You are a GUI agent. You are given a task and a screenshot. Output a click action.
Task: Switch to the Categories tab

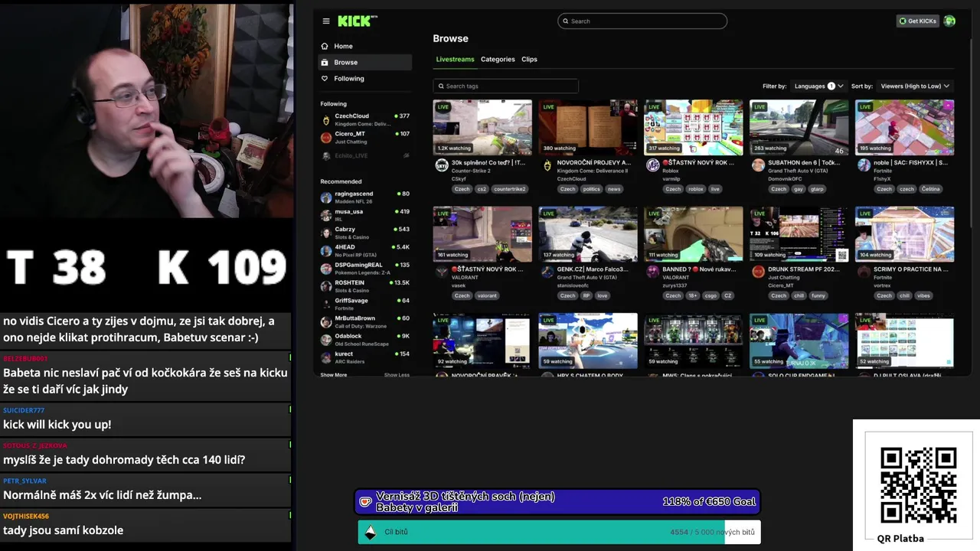tap(498, 59)
